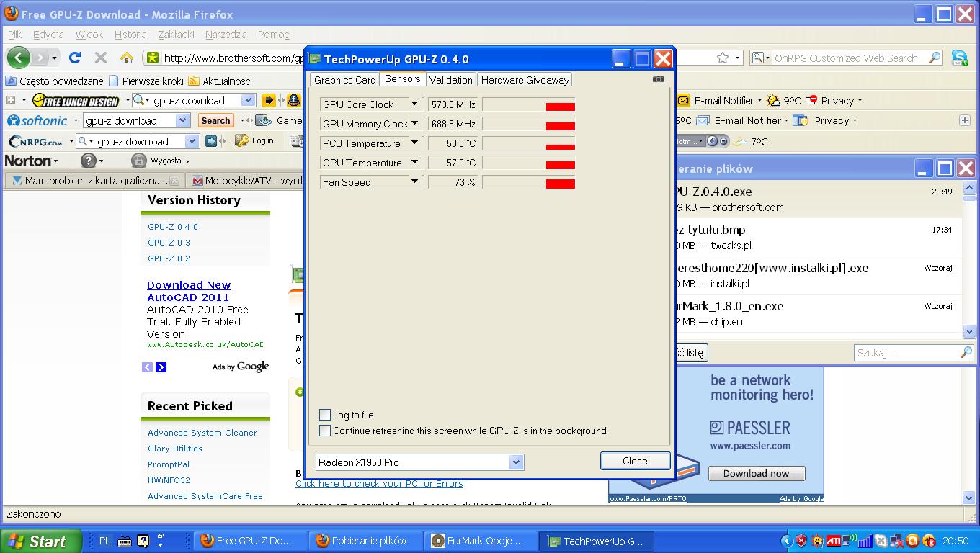Switch to Validation tab in GPU-Z
The image size is (980, 553).
click(x=451, y=80)
